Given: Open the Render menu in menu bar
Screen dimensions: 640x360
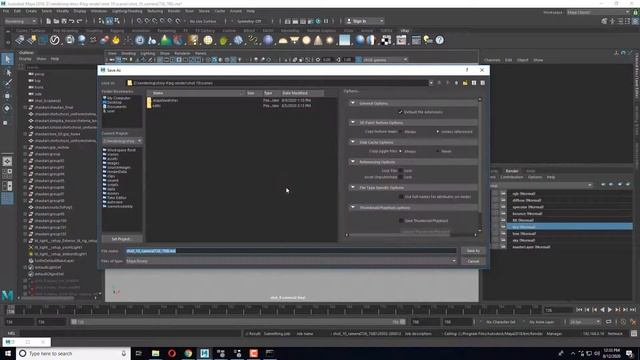Looking at the screenshot, I should coord(174,11).
